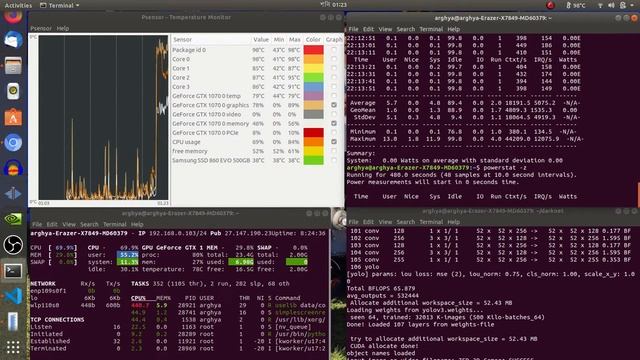Click 'Total BFLOPS 65.879' in darknet terminal
This screenshot has width=640, height=360.
coord(381,289)
